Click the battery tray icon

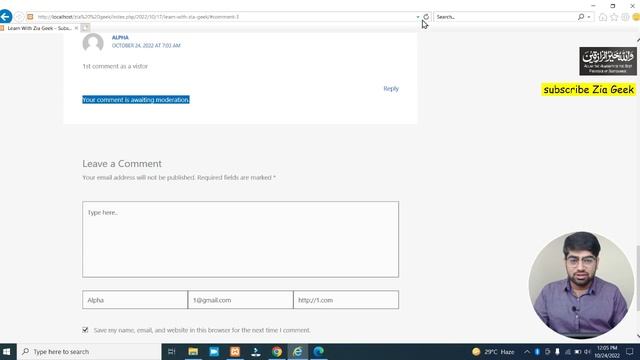[x=578, y=351]
